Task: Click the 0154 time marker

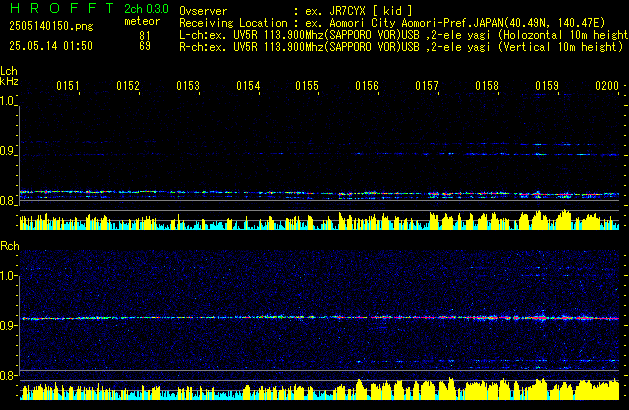Action: pos(248,86)
